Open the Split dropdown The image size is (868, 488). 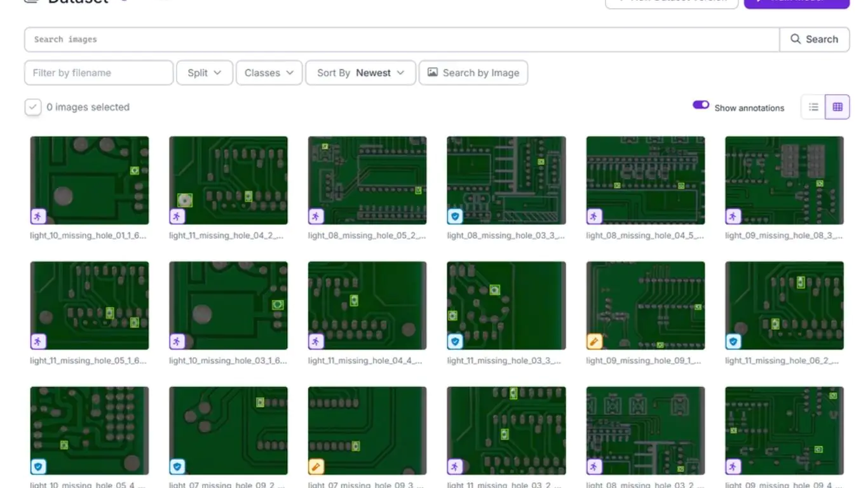[x=204, y=72]
